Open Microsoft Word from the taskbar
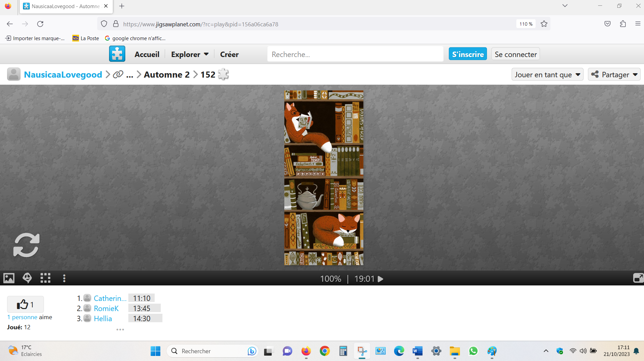Image resolution: width=644 pixels, height=361 pixels. [x=417, y=351]
